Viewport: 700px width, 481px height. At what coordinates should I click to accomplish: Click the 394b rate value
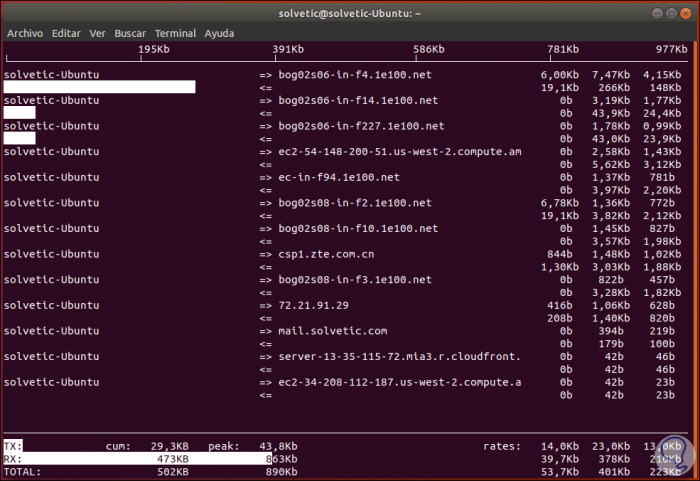[x=611, y=331]
